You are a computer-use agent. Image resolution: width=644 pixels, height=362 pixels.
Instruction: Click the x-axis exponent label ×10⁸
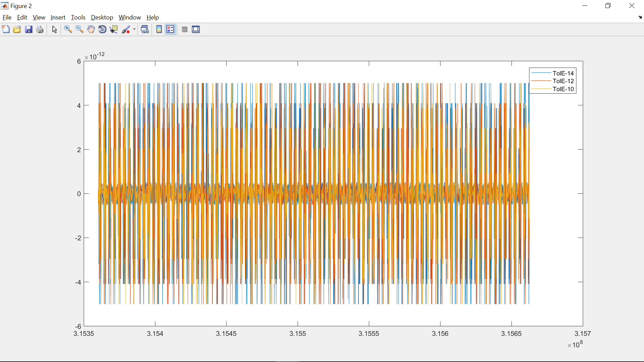coord(575,344)
